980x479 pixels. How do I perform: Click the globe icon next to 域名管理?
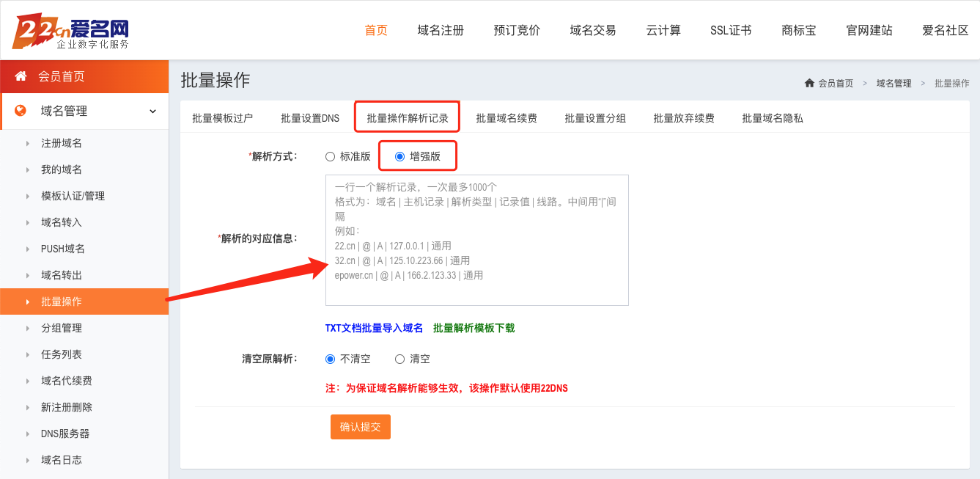point(21,111)
